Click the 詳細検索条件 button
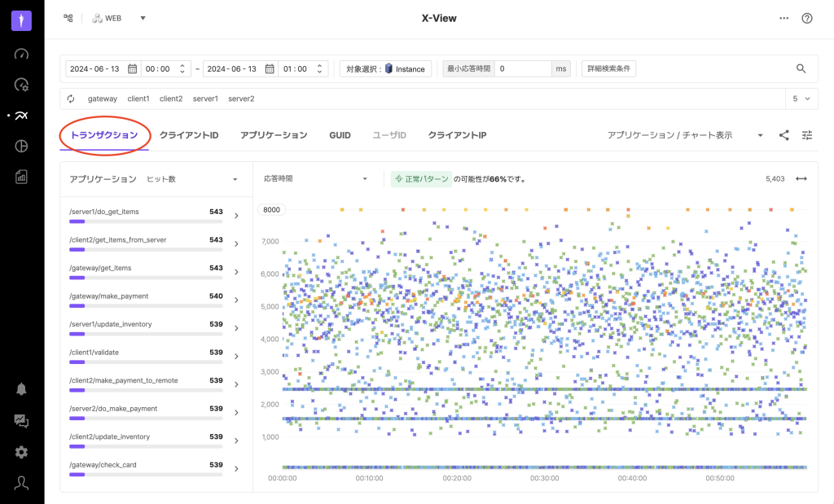This screenshot has height=504, width=834. 610,69
